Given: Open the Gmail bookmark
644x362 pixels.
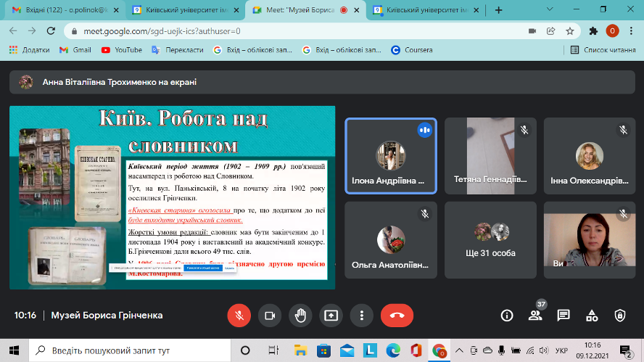Looking at the screenshot, I should [75, 50].
